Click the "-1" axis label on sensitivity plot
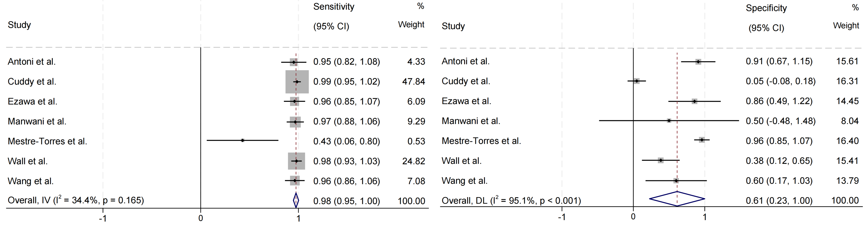 coord(103,218)
